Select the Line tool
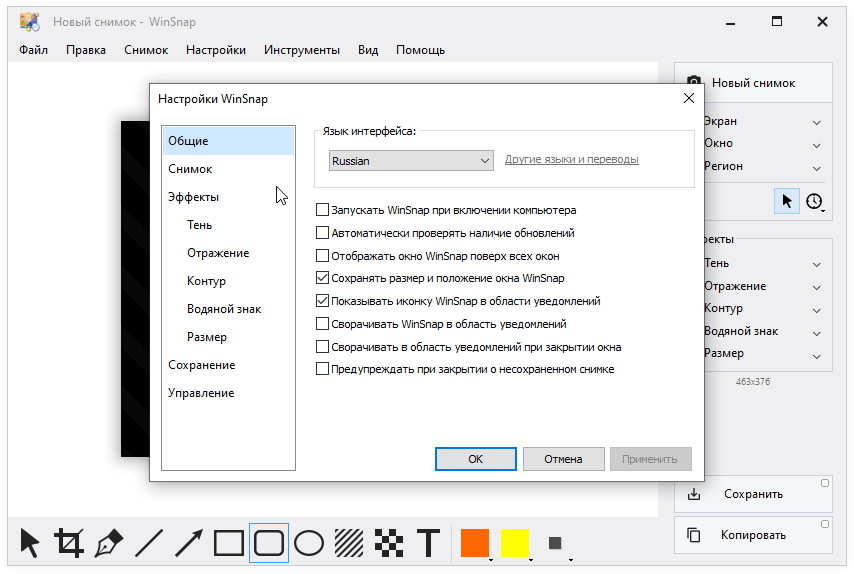Screen dimensions: 854x574 (x=149, y=543)
